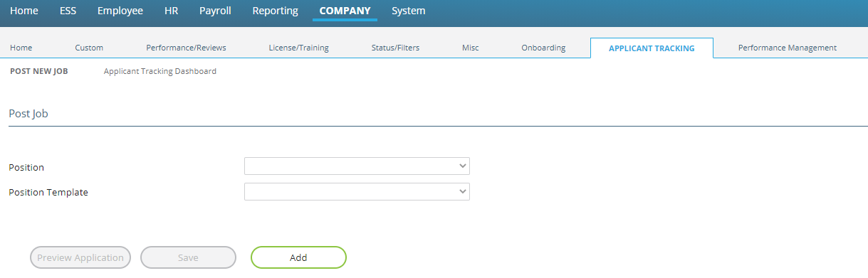Switch to the Custom tab
This screenshot has width=868, height=278.
[x=89, y=48]
